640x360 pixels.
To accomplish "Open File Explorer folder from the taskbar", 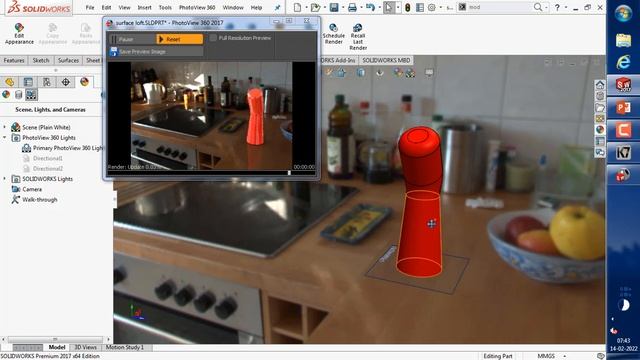I will click(623, 40).
